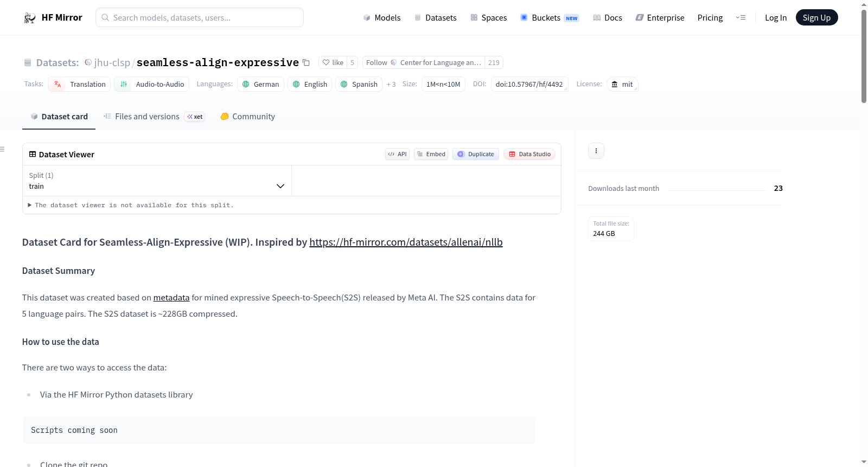
Task: Open Buckets in the top navigation
Action: tap(550, 18)
